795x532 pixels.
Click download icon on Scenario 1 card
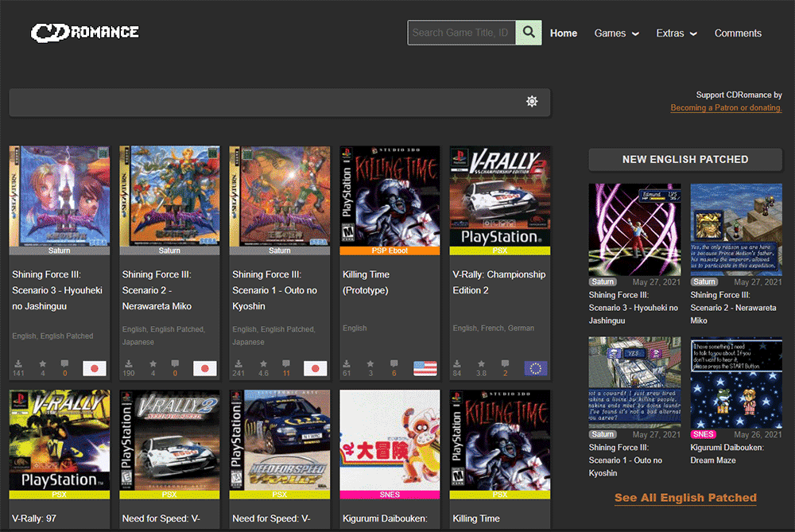pyautogui.click(x=238, y=363)
